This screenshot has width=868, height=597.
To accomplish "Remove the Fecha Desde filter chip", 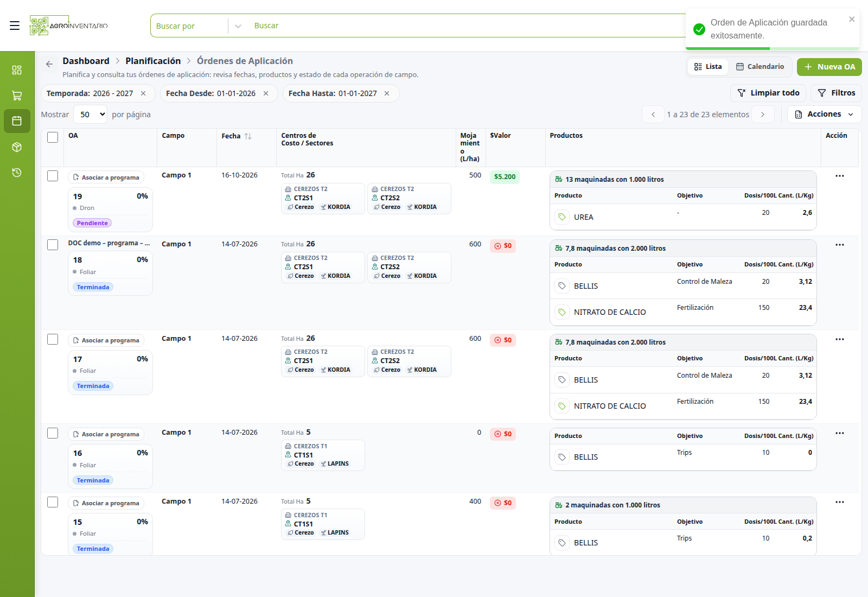I will tap(266, 93).
